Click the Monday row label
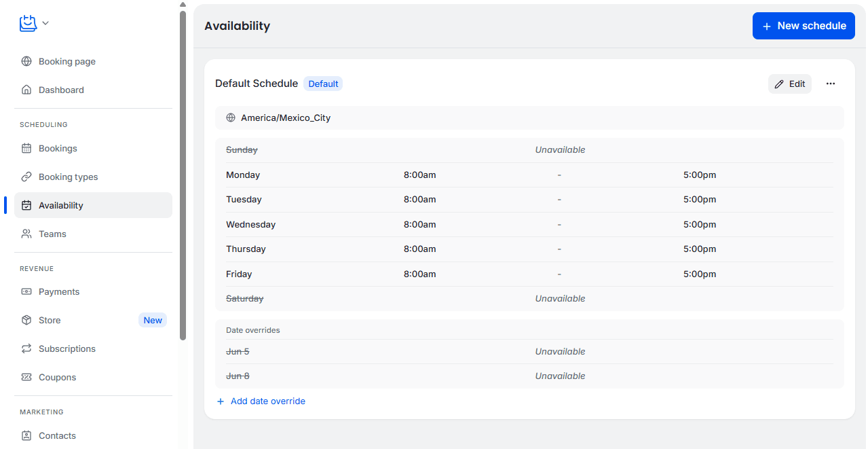The image size is (868, 449). (x=243, y=175)
